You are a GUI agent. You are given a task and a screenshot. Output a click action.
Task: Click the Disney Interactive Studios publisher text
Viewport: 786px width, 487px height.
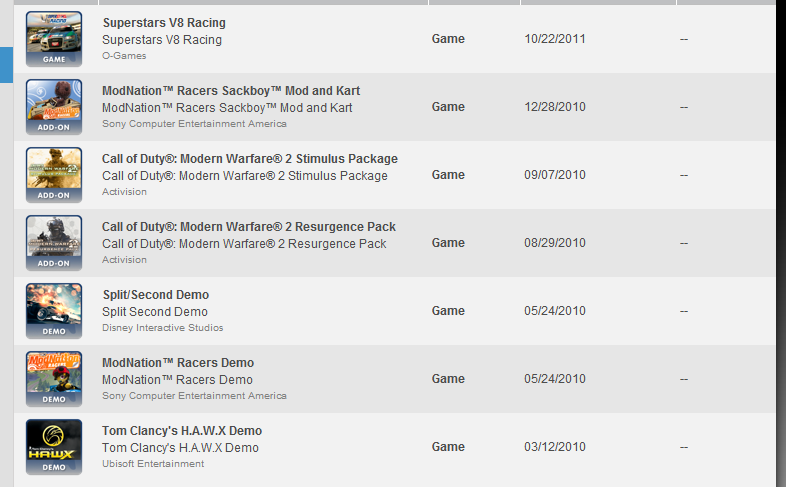click(x=162, y=328)
